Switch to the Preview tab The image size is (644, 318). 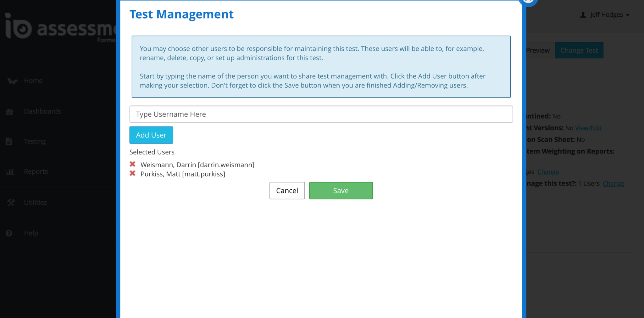(x=538, y=50)
